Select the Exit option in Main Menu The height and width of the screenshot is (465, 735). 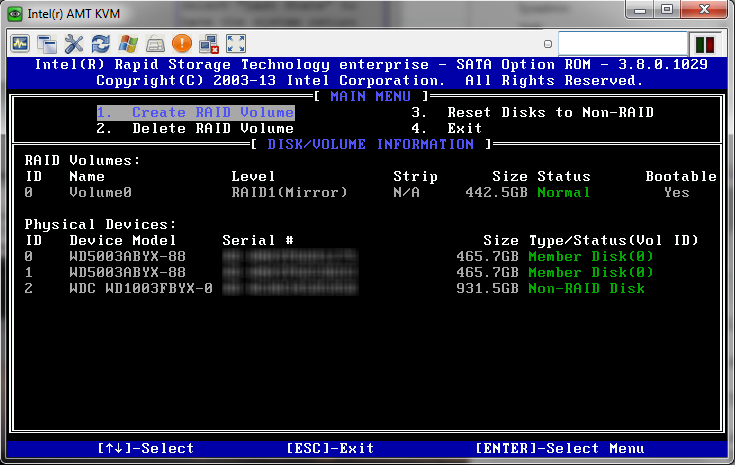(447, 128)
